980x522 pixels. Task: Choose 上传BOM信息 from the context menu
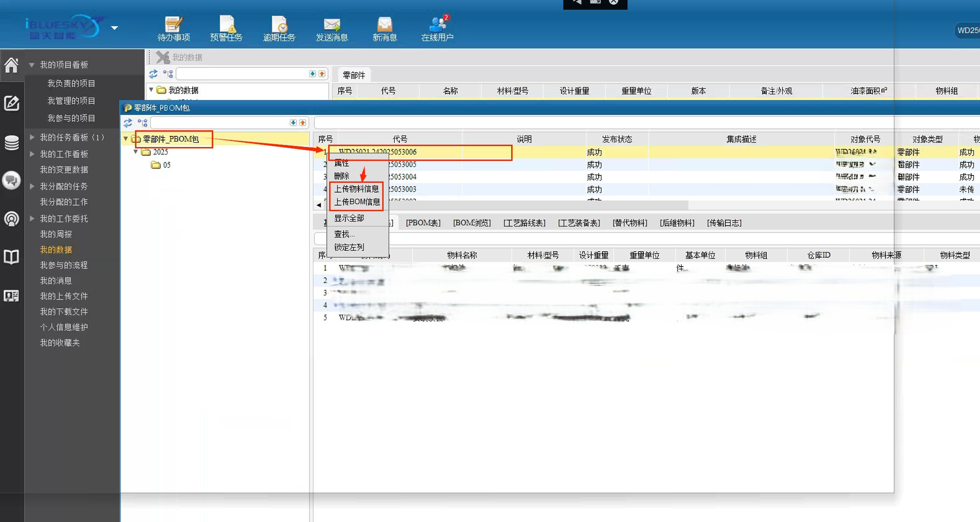(357, 202)
